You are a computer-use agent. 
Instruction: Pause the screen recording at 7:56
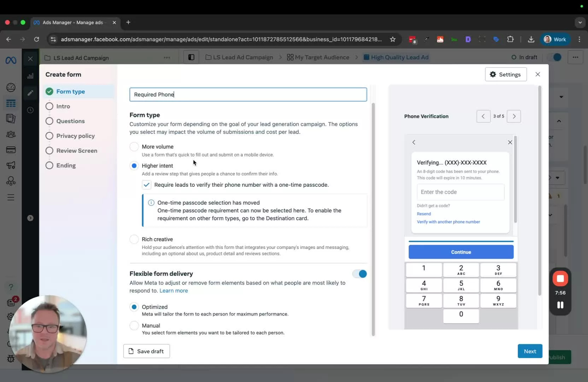click(560, 305)
